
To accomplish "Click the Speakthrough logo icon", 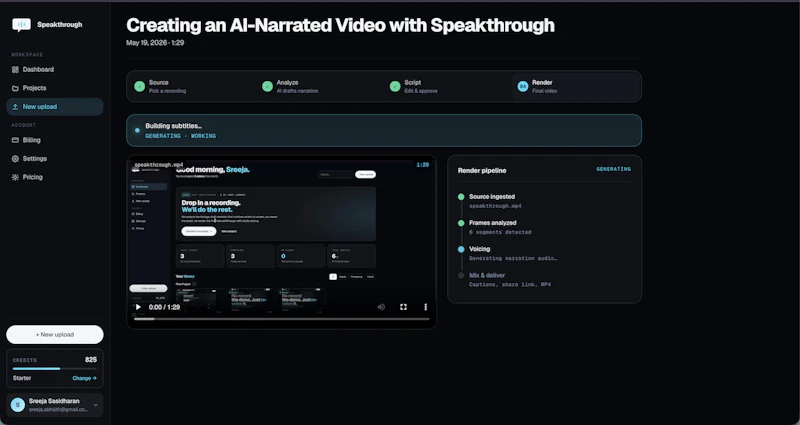I will tap(21, 24).
